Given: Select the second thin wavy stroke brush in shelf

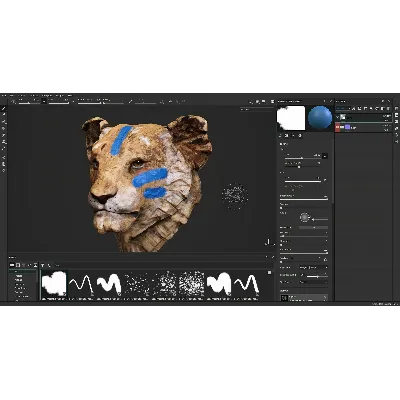Looking at the screenshot, I should (x=81, y=283).
